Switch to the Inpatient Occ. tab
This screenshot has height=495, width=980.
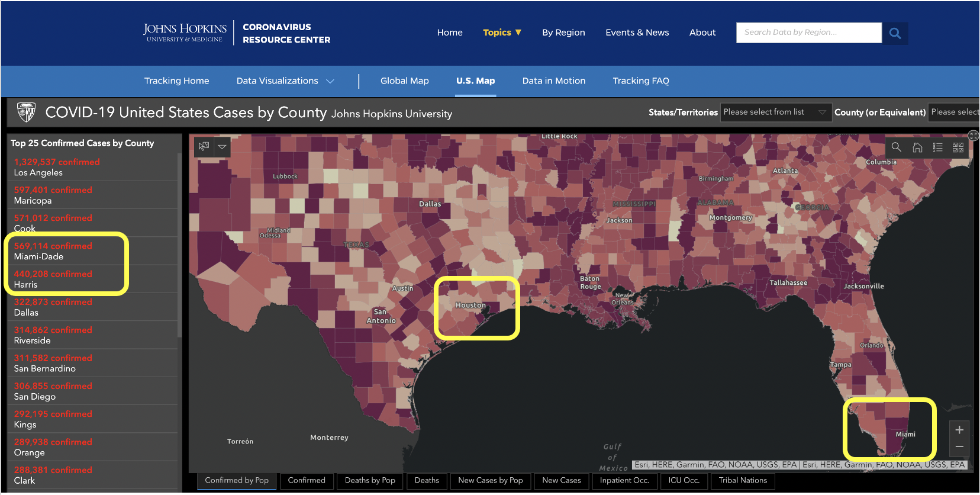point(624,481)
